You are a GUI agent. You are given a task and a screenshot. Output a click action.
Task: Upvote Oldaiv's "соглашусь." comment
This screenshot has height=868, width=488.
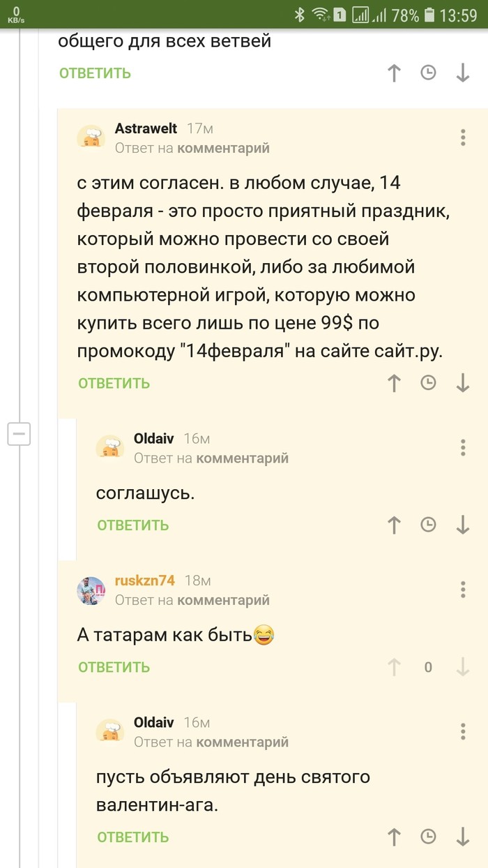[394, 525]
